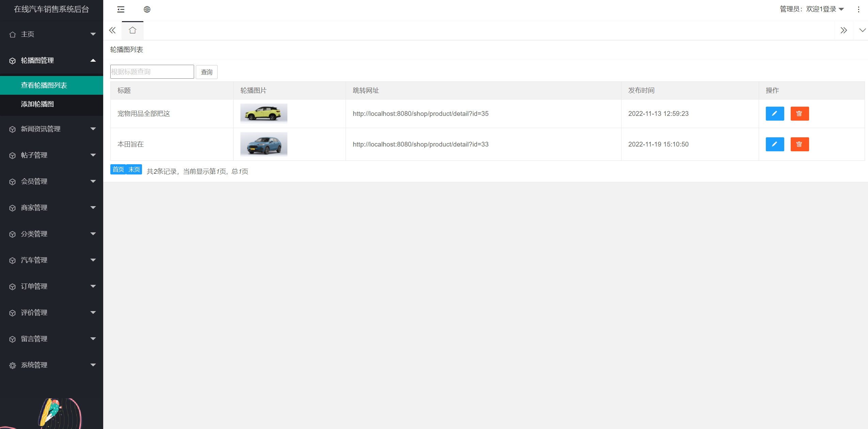Select the 查看轮播图列表 submenu item
The width and height of the screenshot is (868, 429).
44,85
